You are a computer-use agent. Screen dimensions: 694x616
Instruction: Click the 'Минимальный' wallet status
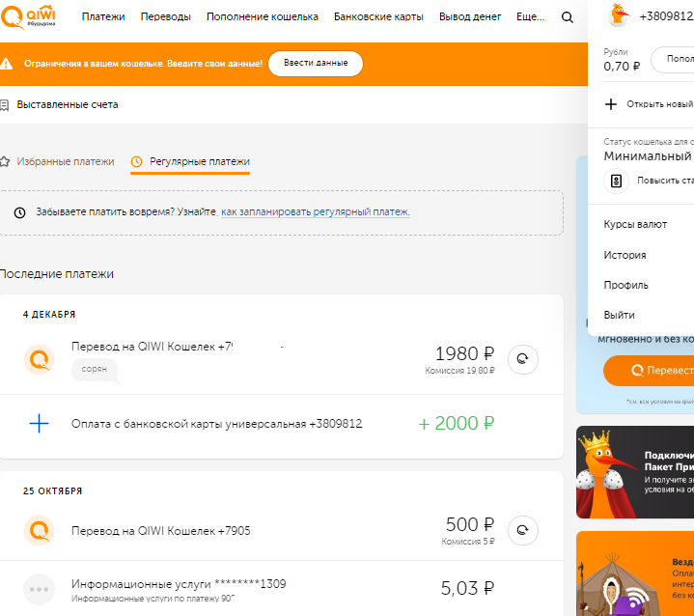coord(647,156)
